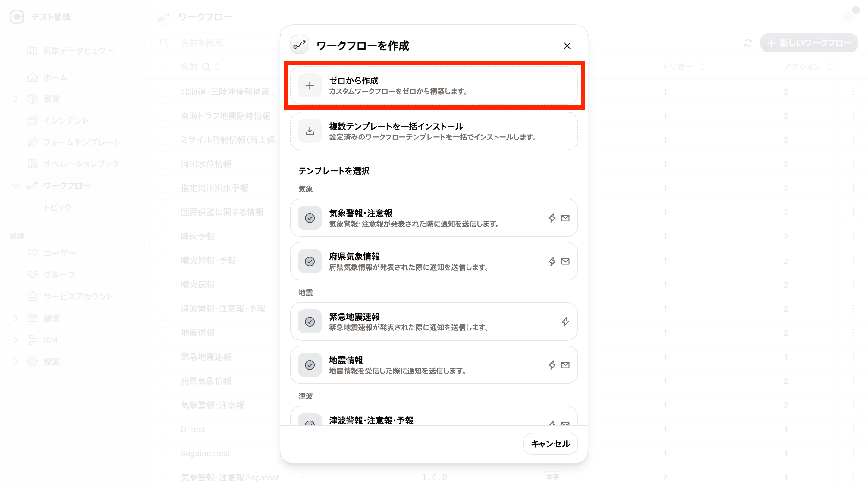Viewport: 868px width, 488px height.
Task: Choose 複数テンプレートを一括インストール option
Action: pyautogui.click(x=434, y=131)
